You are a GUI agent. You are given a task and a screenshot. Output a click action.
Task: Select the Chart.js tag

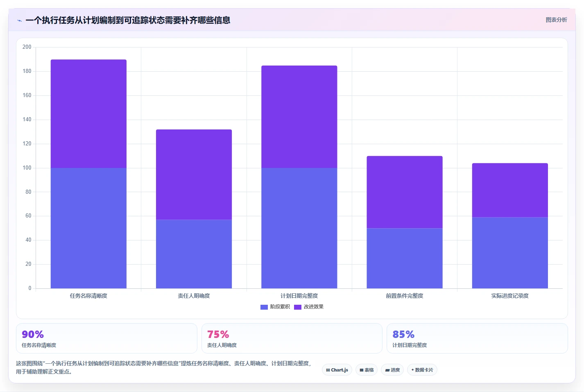pyautogui.click(x=337, y=370)
